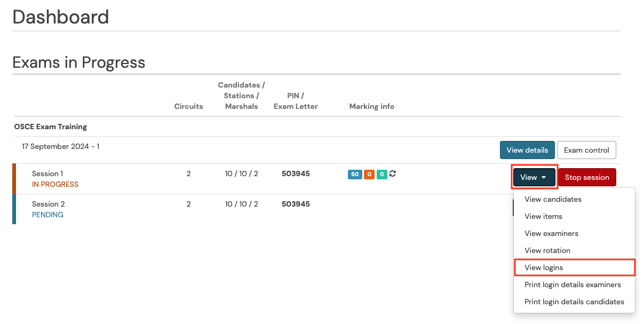Click the Exams in Progress heading

coord(79,62)
